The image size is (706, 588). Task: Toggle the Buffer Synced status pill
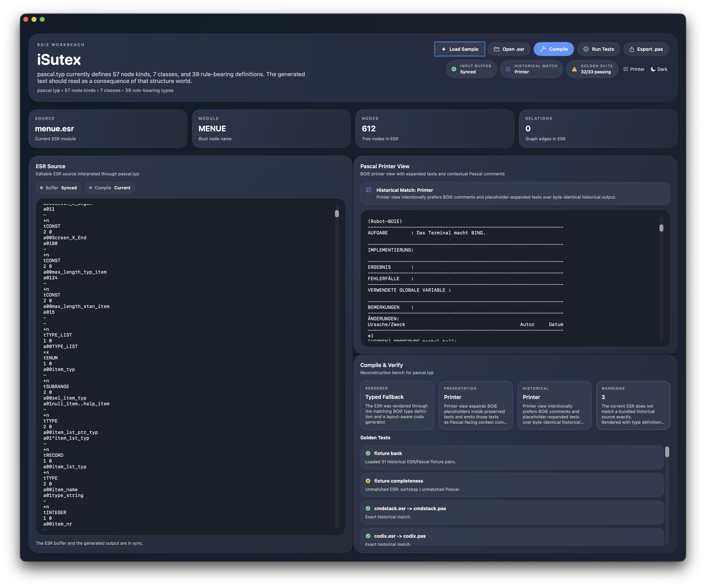[58, 188]
